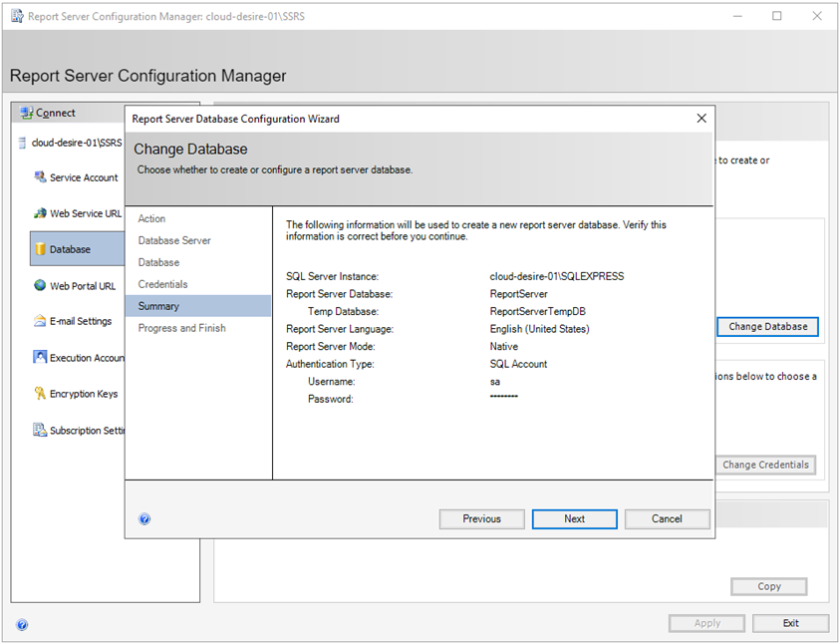The height and width of the screenshot is (644, 840).
Task: Select the Action wizard step
Action: (x=151, y=218)
